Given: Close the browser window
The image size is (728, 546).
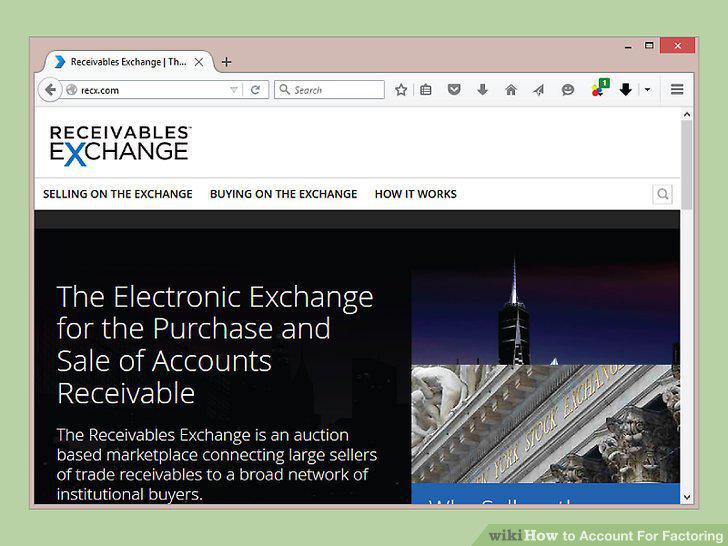Looking at the screenshot, I should (677, 46).
